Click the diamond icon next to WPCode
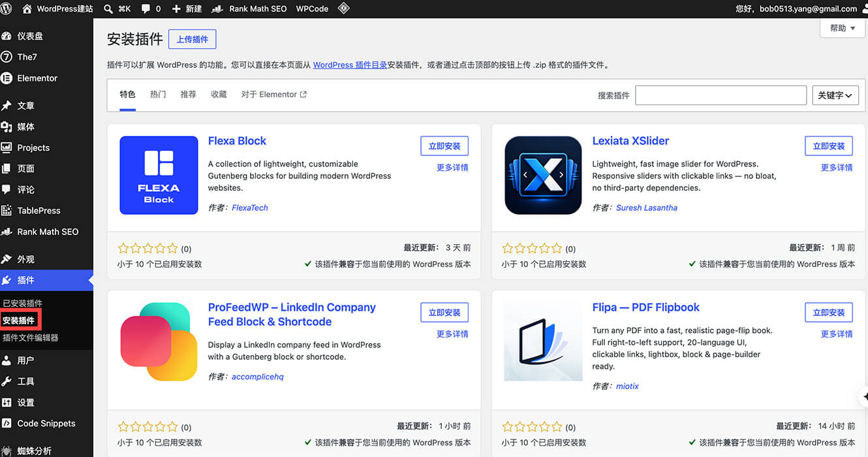This screenshot has height=457, width=868. point(343,9)
